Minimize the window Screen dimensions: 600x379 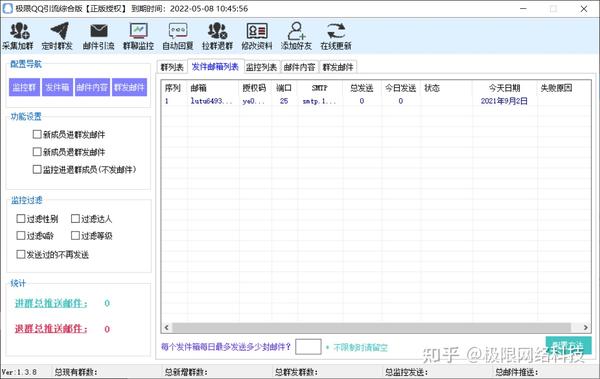pyautogui.click(x=523, y=8)
